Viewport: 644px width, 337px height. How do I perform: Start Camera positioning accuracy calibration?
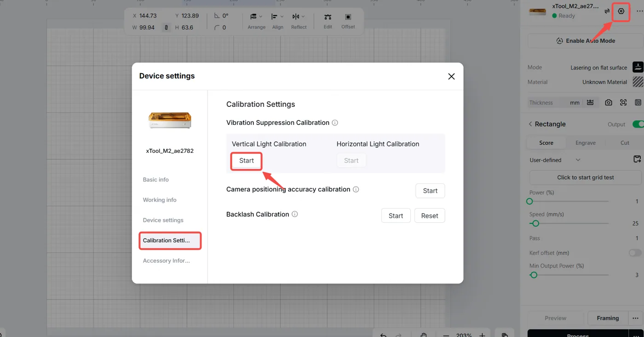coord(430,191)
